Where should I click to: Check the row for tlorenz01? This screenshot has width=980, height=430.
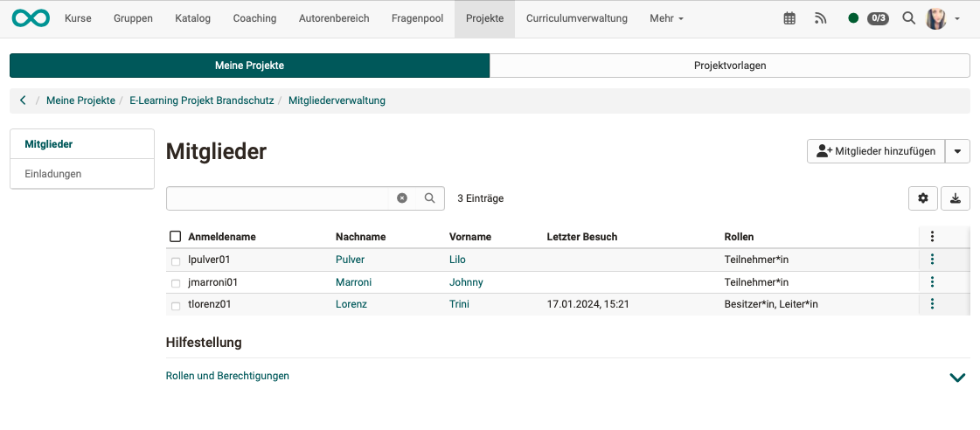click(x=176, y=305)
